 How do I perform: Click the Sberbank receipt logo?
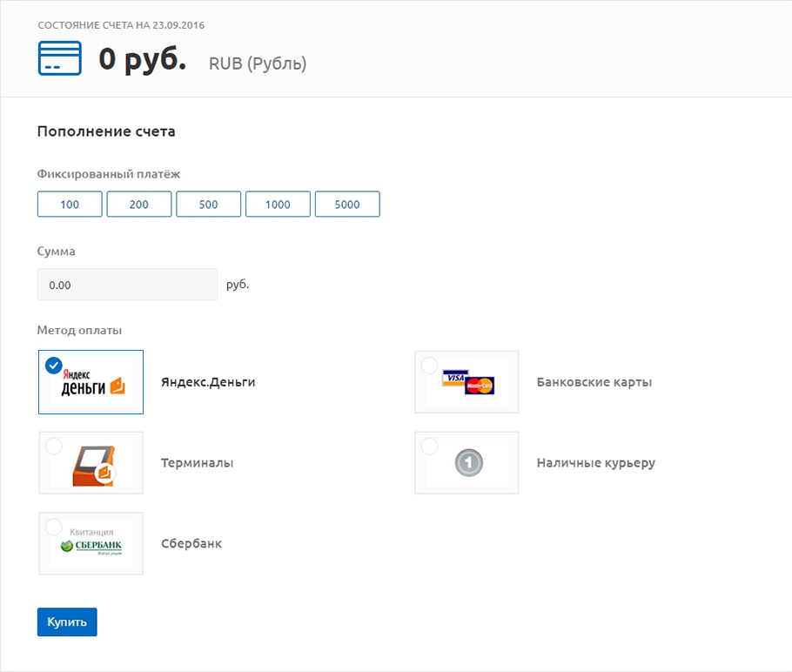click(x=91, y=544)
